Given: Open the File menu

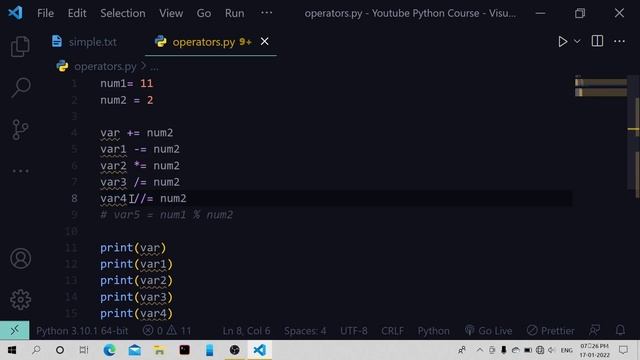Looking at the screenshot, I should point(45,13).
